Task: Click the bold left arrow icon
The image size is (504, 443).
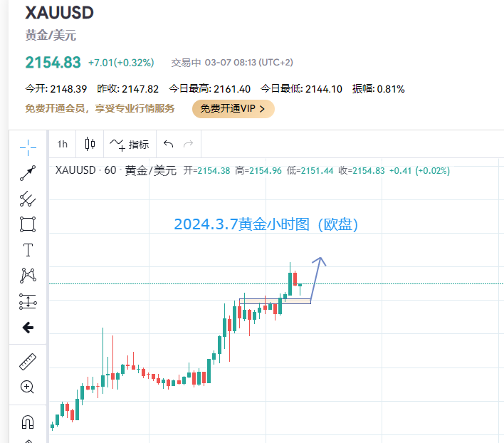Action: point(28,328)
